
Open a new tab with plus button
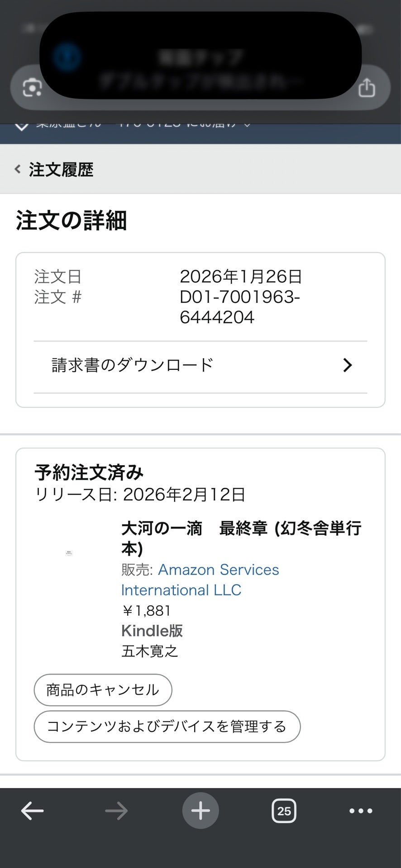click(200, 811)
